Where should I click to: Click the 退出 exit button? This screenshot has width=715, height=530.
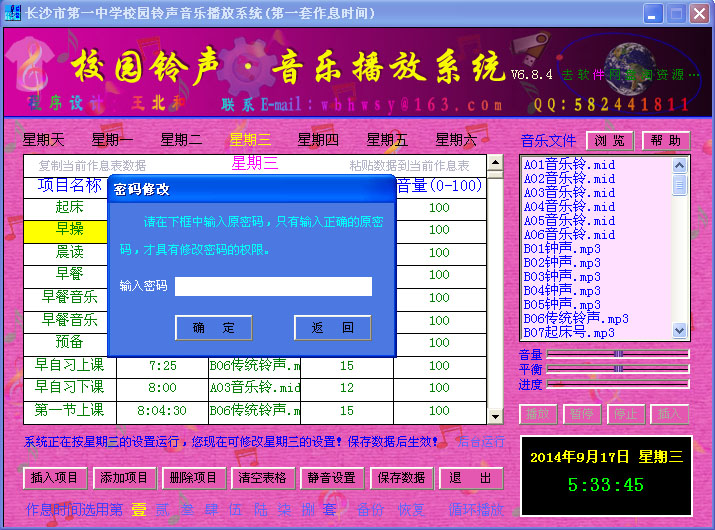click(471, 478)
